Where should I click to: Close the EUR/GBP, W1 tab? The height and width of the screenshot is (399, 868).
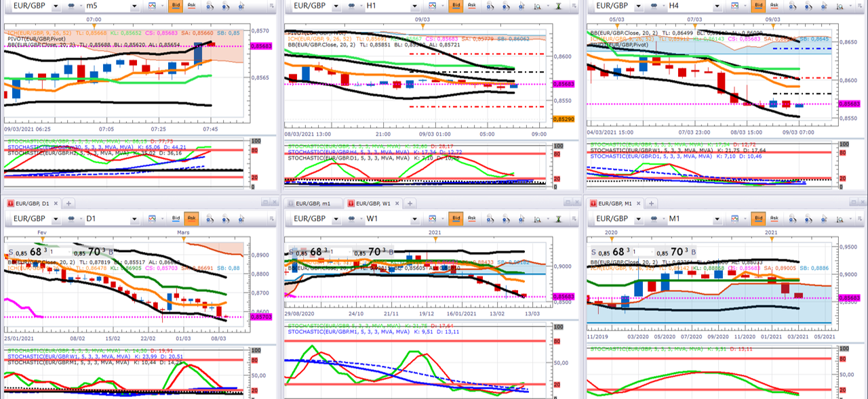coord(397,203)
